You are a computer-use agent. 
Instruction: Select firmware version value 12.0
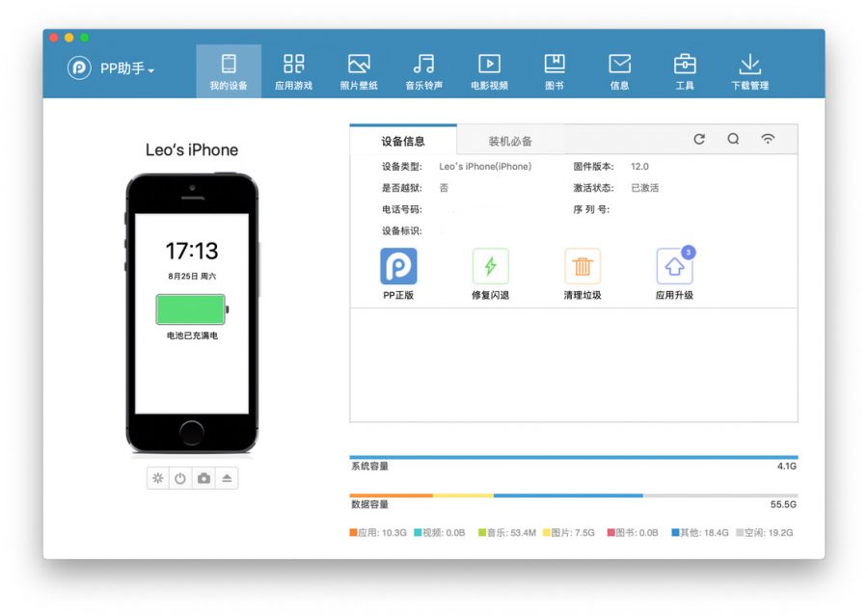pyautogui.click(x=640, y=166)
